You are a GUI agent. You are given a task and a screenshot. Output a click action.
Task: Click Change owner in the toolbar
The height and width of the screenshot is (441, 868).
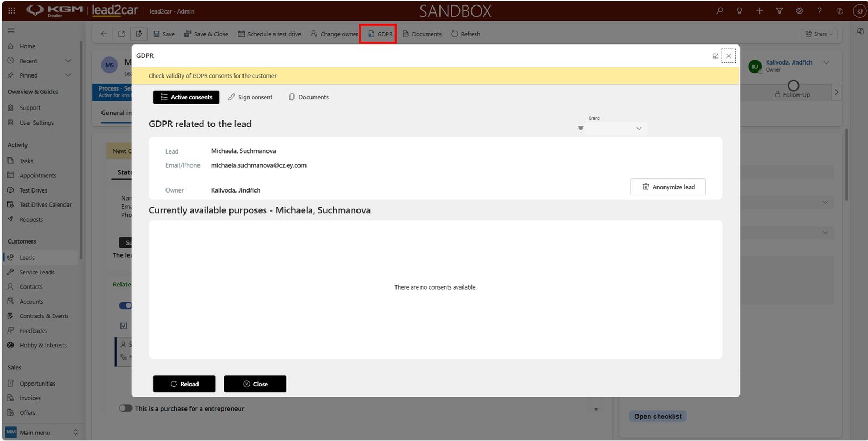point(334,34)
